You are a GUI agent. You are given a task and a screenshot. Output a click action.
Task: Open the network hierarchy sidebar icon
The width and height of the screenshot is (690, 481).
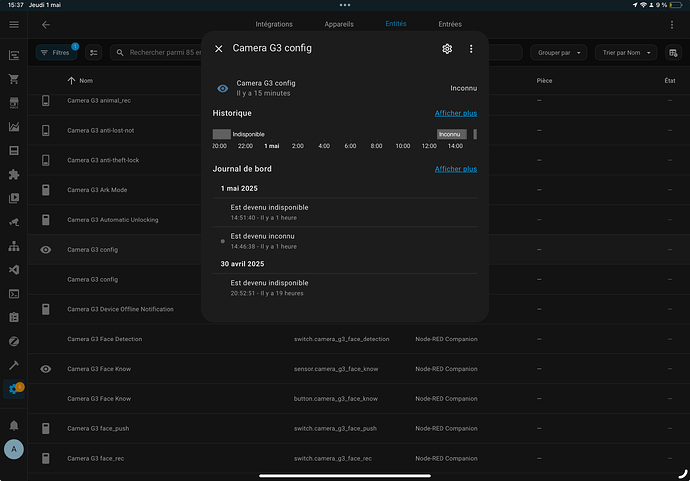click(x=14, y=246)
